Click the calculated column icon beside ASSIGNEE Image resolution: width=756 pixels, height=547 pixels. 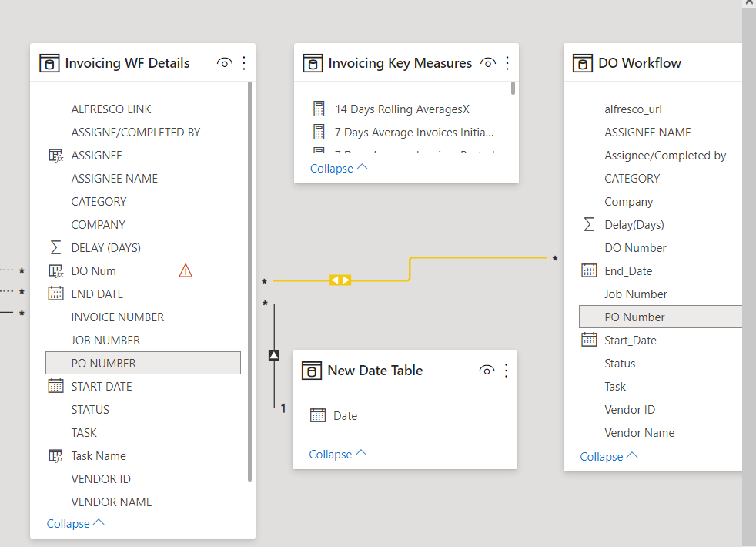[56, 156]
